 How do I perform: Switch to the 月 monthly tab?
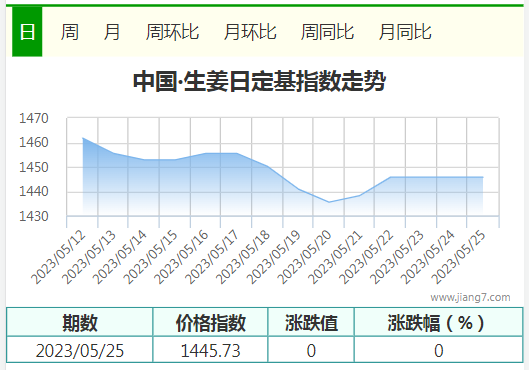point(112,32)
